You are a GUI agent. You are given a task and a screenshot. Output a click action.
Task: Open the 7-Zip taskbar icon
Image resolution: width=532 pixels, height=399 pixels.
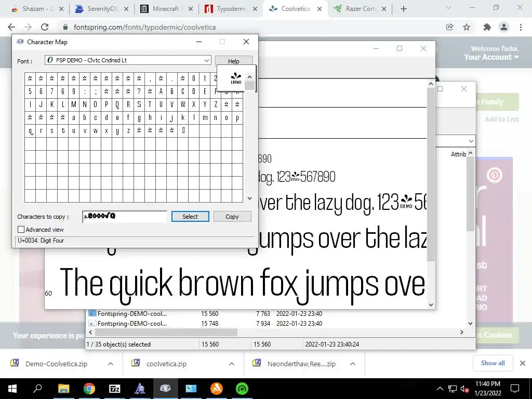(115, 389)
